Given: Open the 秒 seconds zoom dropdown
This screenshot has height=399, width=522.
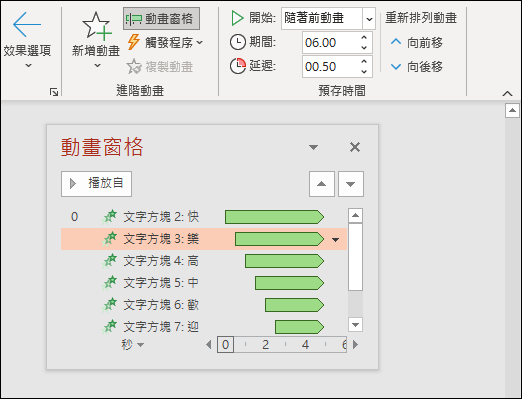Looking at the screenshot, I should pyautogui.click(x=133, y=344).
